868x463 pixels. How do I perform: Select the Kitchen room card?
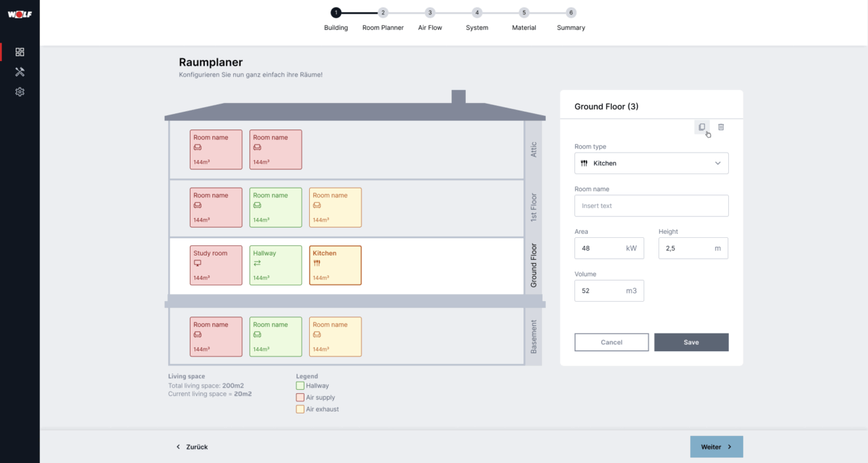335,265
